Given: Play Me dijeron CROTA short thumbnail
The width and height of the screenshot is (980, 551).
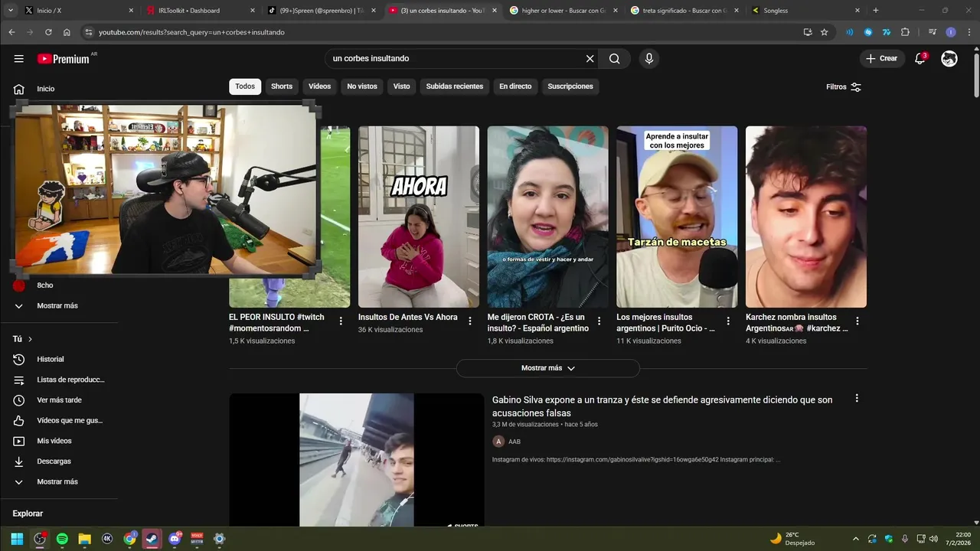Looking at the screenshot, I should tap(548, 217).
